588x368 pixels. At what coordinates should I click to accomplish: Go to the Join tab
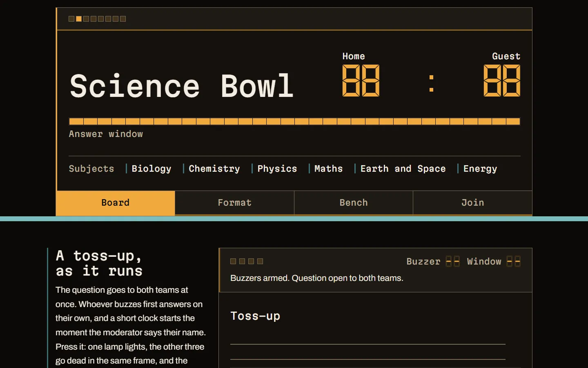pyautogui.click(x=472, y=203)
